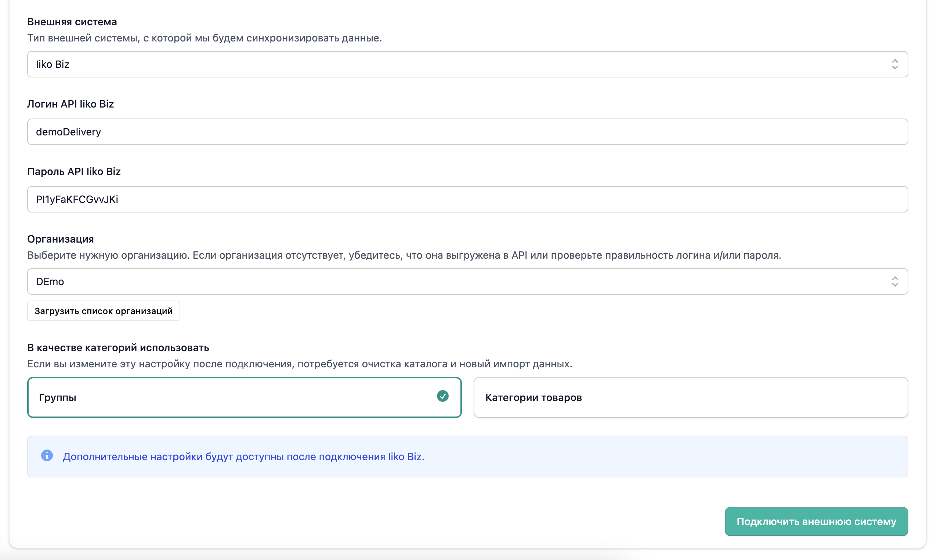This screenshot has height=560, width=937.
Task: Click the green checkmark in Группы card
Action: point(442,396)
